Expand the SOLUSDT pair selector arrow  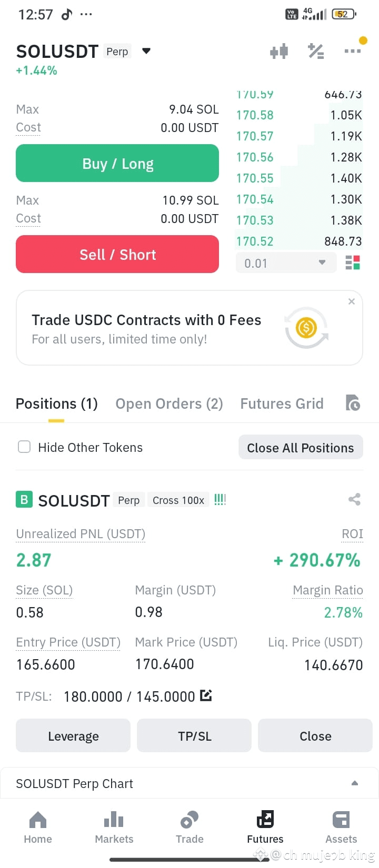tap(146, 51)
